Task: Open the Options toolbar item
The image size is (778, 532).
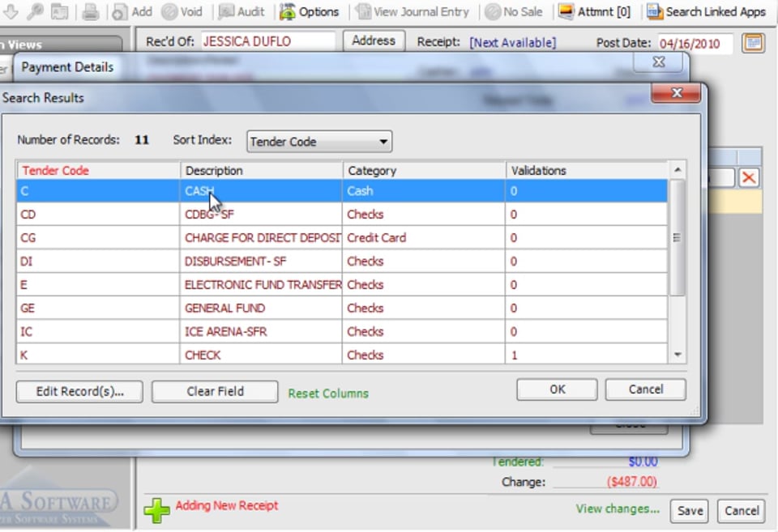Action: coord(309,11)
